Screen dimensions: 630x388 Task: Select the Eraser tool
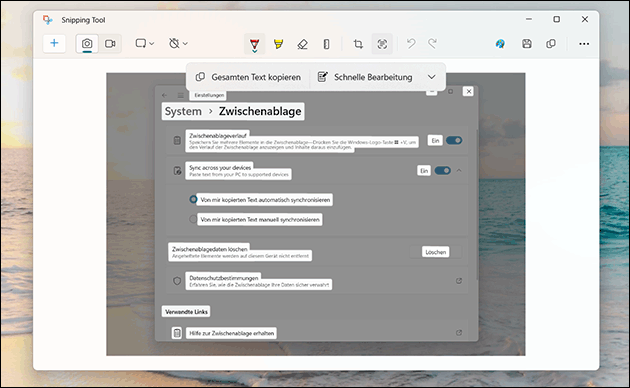(x=302, y=44)
